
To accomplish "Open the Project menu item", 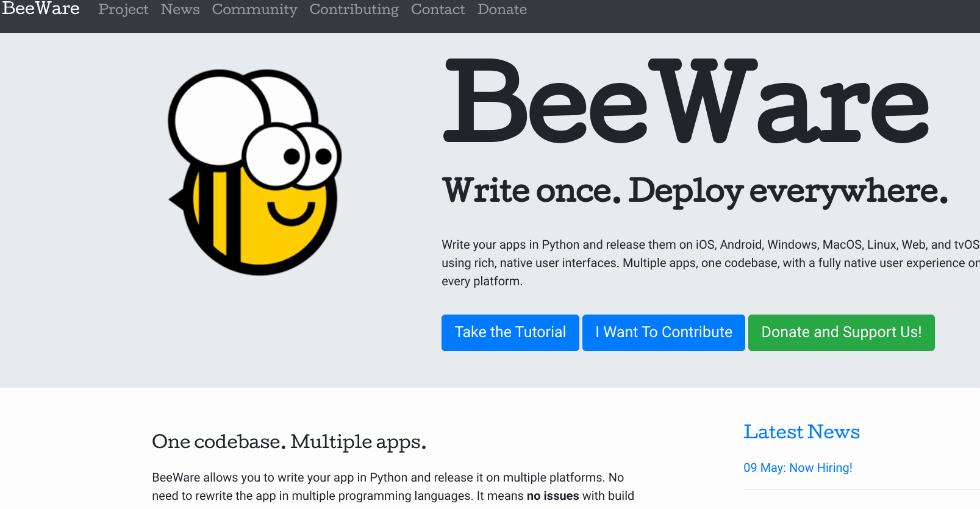I will [123, 10].
